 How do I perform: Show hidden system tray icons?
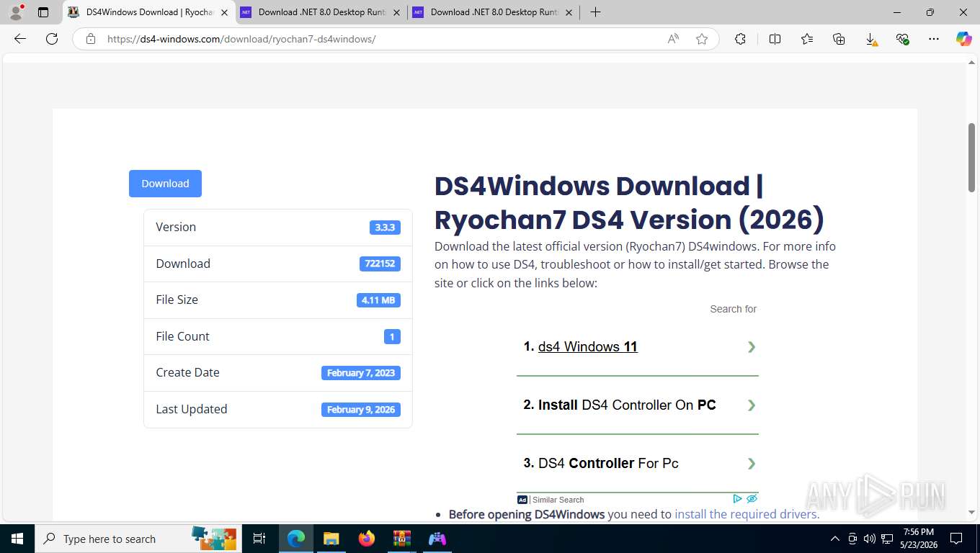click(835, 539)
